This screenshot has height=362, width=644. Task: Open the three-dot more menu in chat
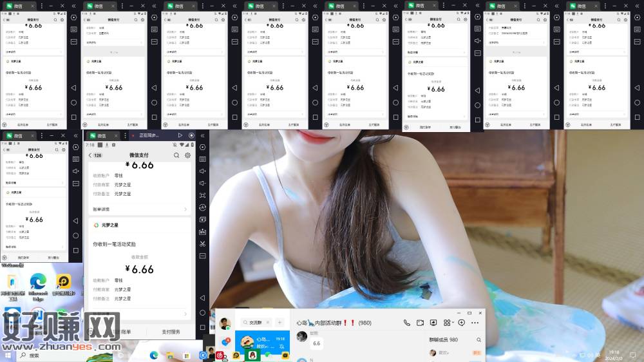(475, 323)
